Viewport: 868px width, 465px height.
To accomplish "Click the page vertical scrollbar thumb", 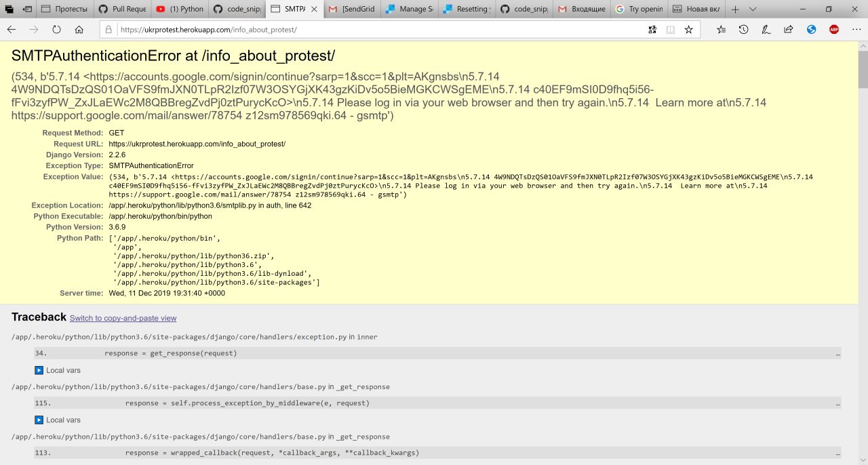I will (863, 71).
